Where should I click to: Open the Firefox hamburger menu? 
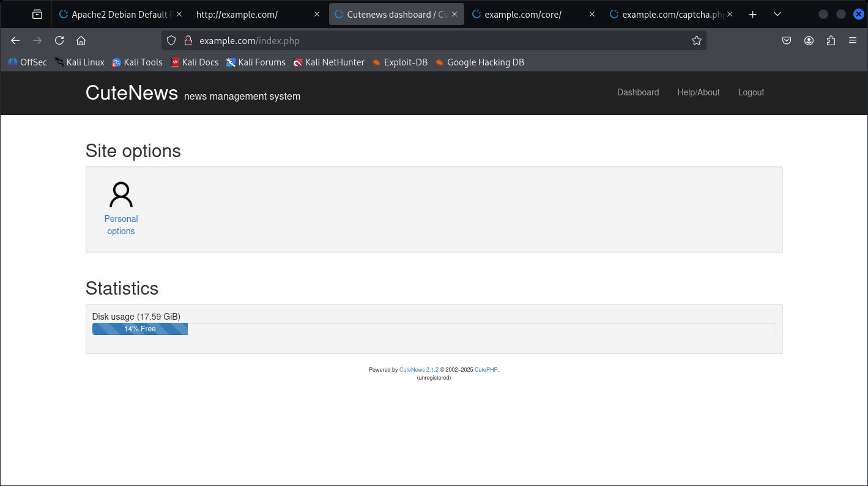tap(853, 40)
